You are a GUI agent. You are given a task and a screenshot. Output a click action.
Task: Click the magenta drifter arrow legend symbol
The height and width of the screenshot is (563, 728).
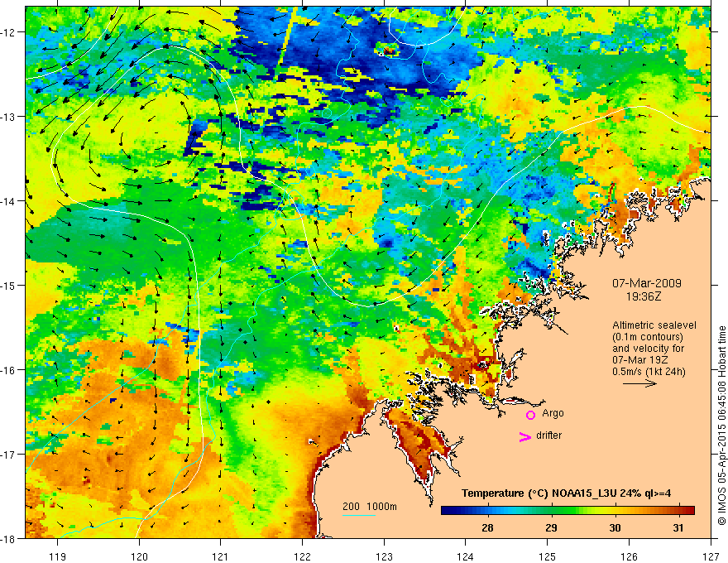coord(525,436)
